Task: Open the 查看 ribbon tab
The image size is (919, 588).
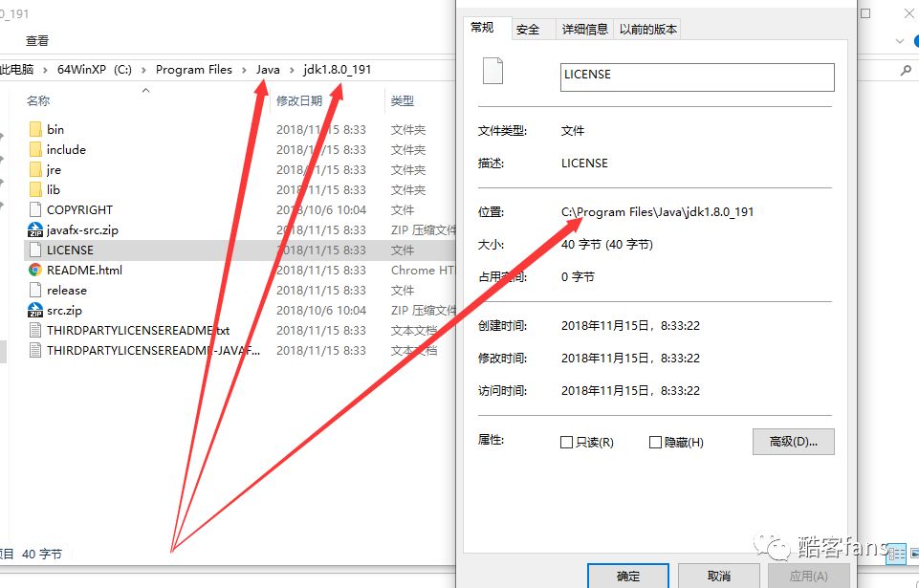Action: (x=37, y=40)
